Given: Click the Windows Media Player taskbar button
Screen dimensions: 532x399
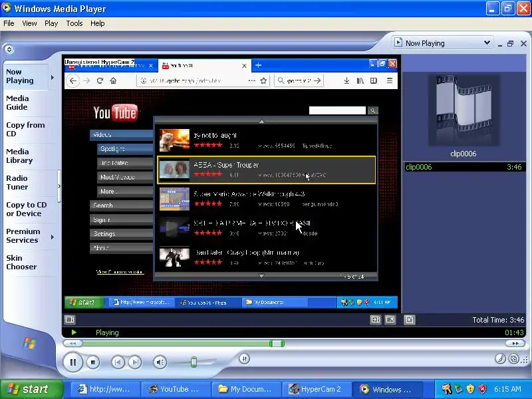Looking at the screenshot, I should (x=387, y=389).
